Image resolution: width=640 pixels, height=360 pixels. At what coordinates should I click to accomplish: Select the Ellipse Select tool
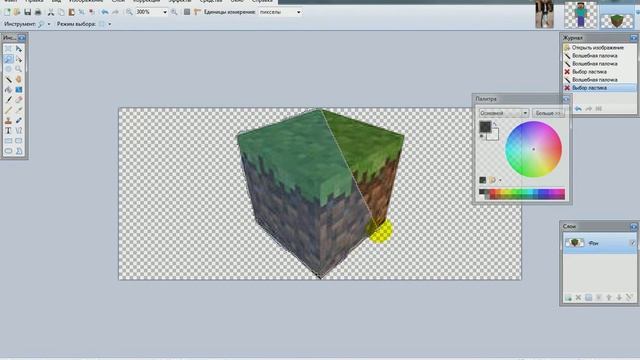pyautogui.click(x=8, y=69)
